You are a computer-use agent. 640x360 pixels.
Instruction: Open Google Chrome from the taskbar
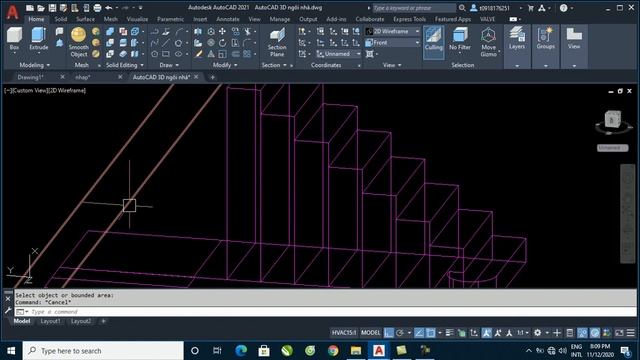[x=333, y=351]
